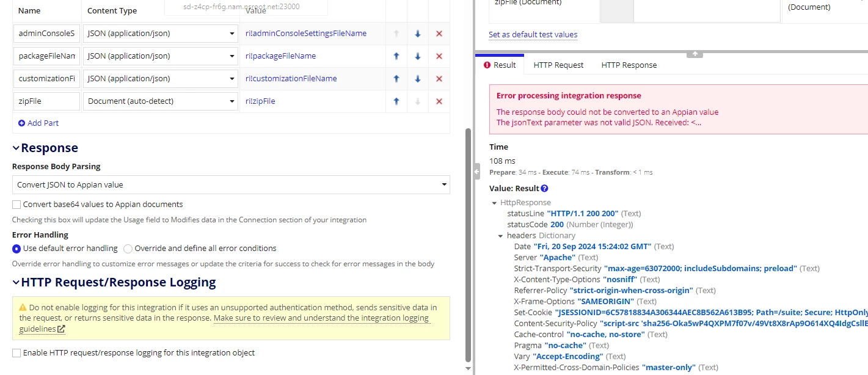Collapse the HttpResponse tree node

click(x=494, y=203)
